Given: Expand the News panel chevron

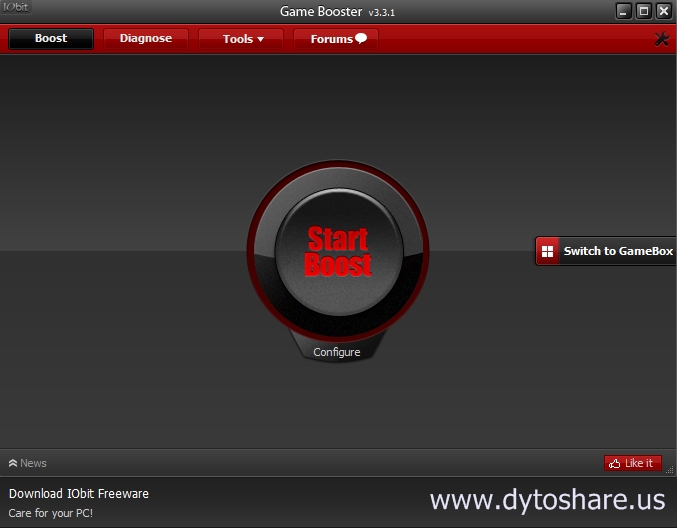Looking at the screenshot, I should pos(13,463).
